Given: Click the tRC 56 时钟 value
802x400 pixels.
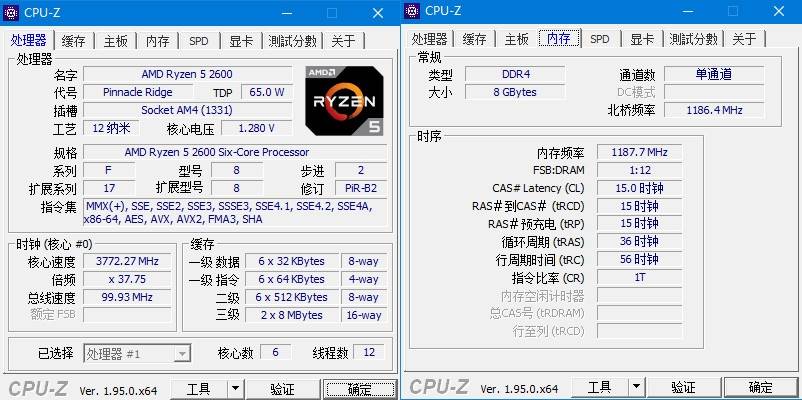Looking at the screenshot, I should tap(639, 259).
